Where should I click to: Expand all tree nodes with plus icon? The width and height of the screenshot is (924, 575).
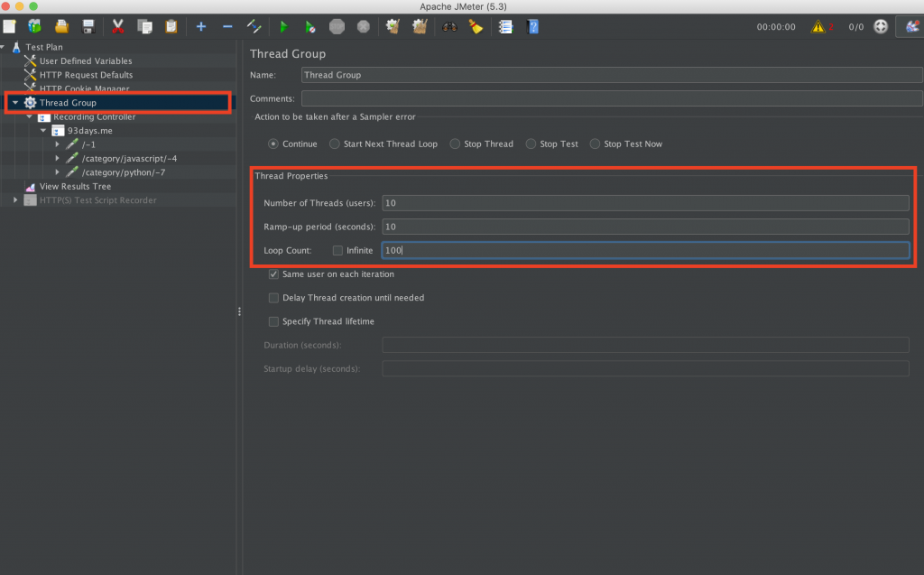point(201,26)
